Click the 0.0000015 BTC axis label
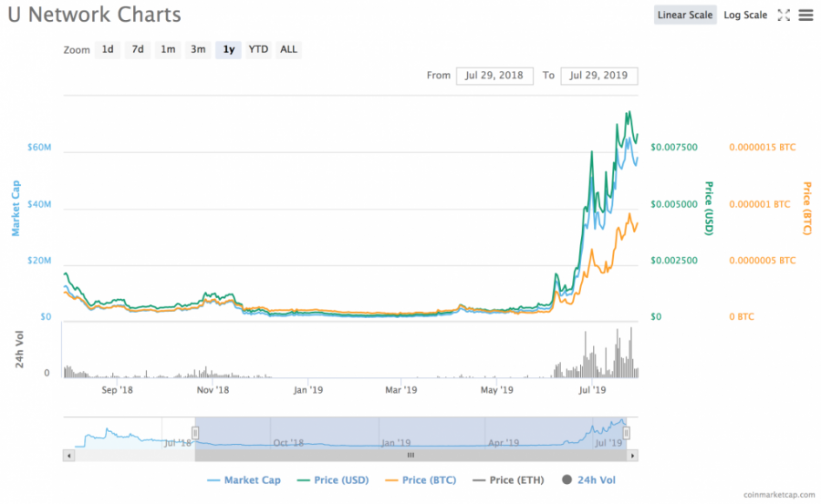 click(x=763, y=148)
